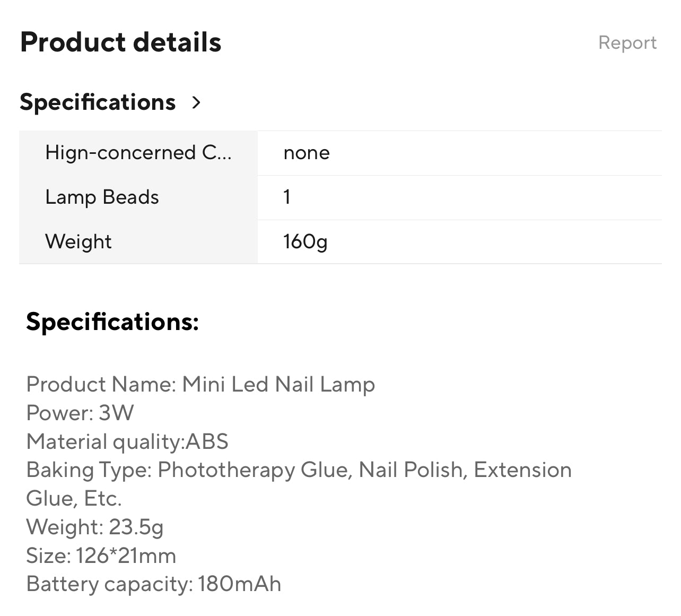The width and height of the screenshot is (681, 616).
Task: Click the Weight: 23.5g text line
Action: pyautogui.click(x=94, y=527)
